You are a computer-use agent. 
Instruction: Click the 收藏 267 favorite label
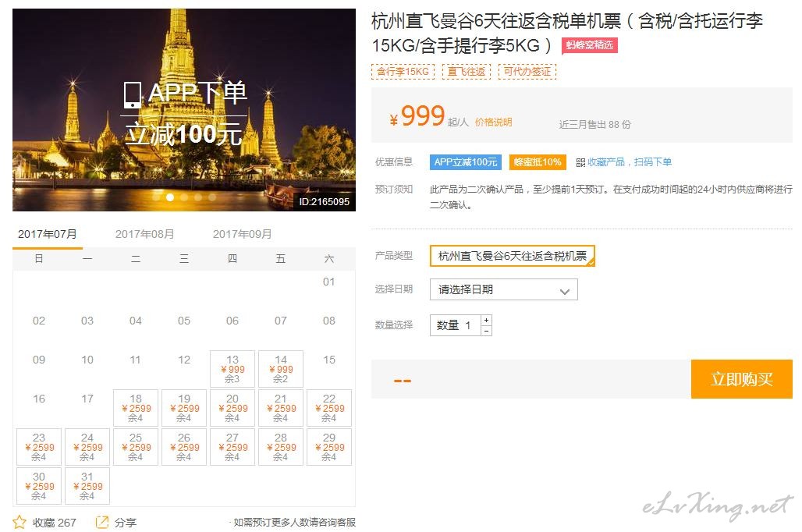pos(54,523)
